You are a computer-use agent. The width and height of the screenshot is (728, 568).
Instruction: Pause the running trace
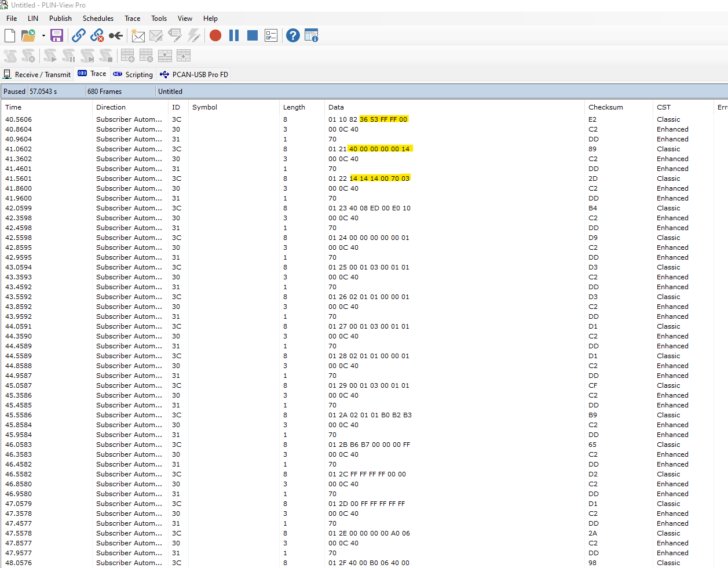click(234, 35)
